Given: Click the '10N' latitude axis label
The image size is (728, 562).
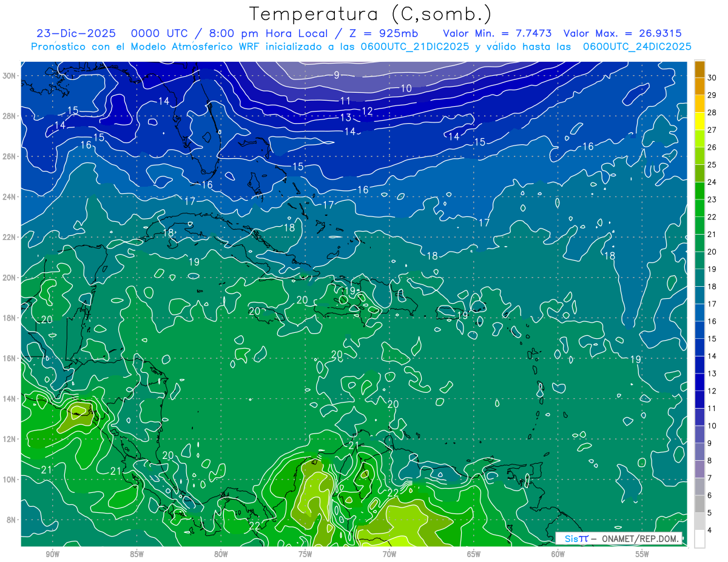Looking at the screenshot, I should tap(10, 479).
